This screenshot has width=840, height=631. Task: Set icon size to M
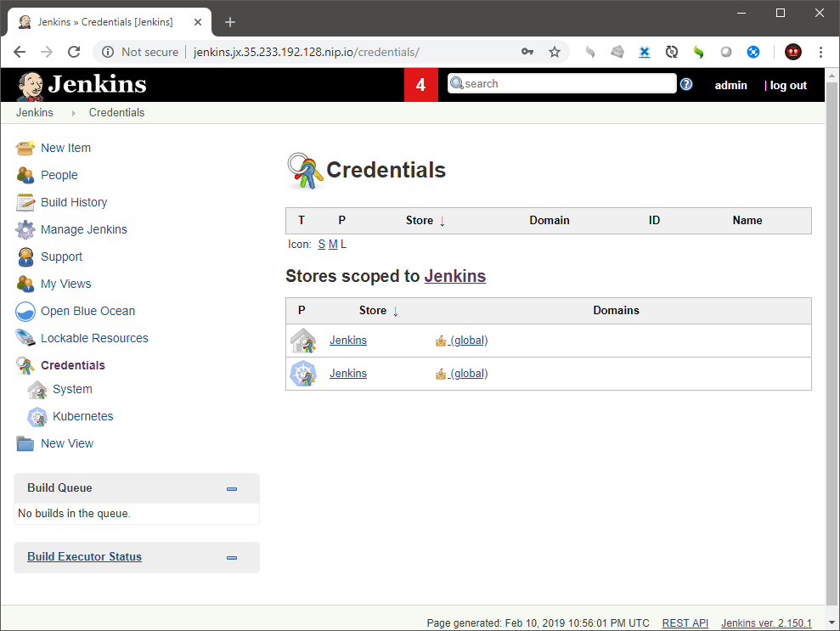click(333, 245)
